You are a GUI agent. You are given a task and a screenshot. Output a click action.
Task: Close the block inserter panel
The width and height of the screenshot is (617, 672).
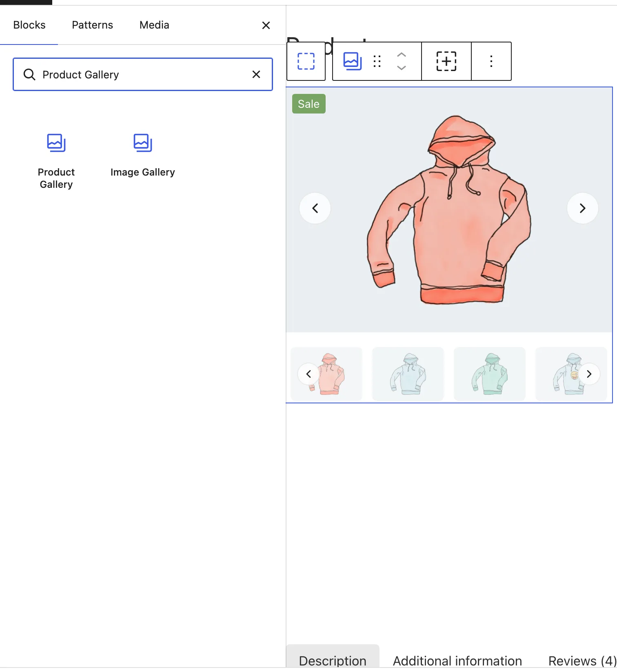click(x=266, y=25)
